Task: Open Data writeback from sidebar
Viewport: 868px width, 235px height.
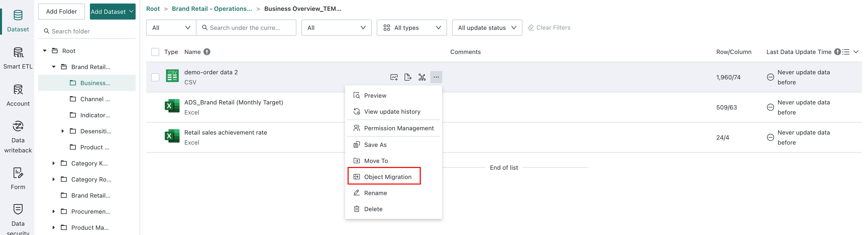Action: click(18, 137)
